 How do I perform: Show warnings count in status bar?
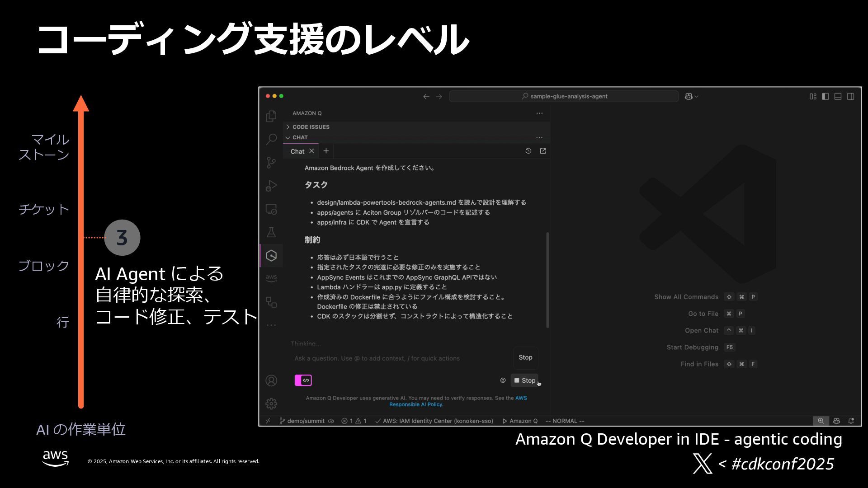(361, 421)
